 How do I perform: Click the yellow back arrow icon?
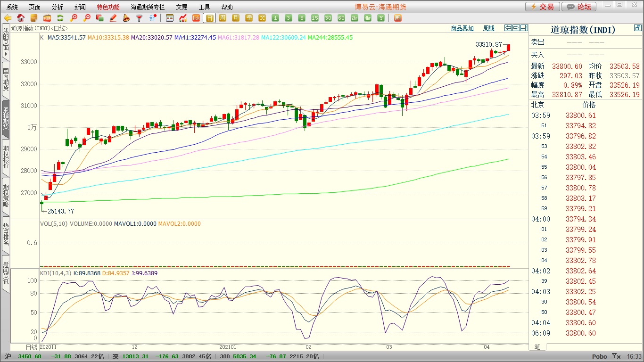click(8, 18)
